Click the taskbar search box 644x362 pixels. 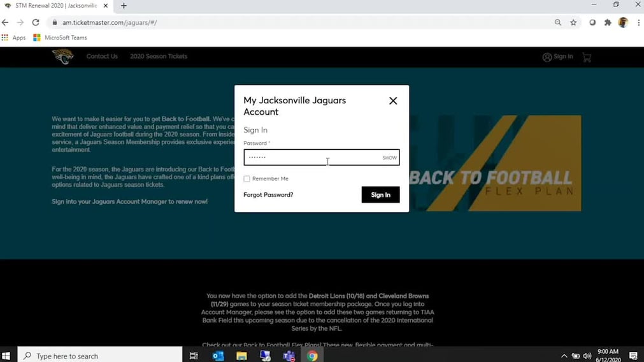100,356
